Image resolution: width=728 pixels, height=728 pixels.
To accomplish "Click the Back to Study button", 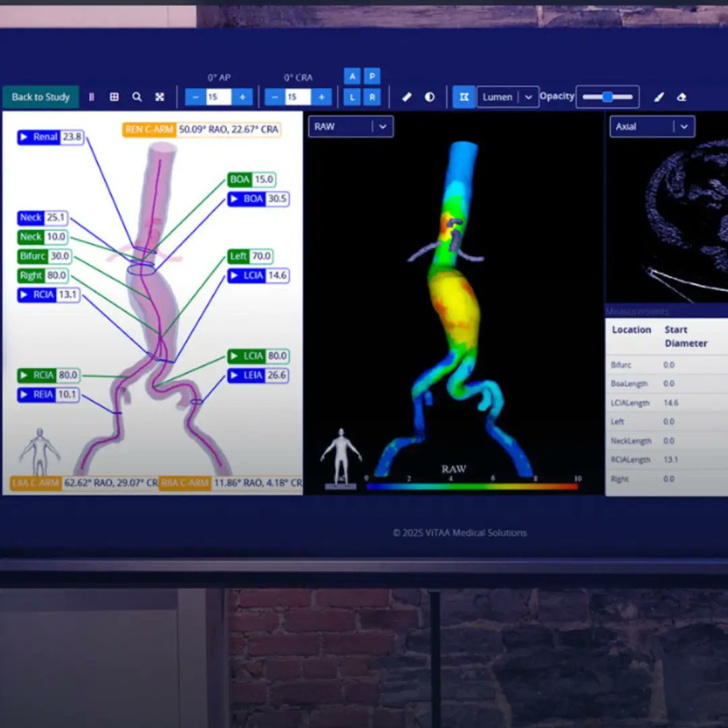I will 40,97.
